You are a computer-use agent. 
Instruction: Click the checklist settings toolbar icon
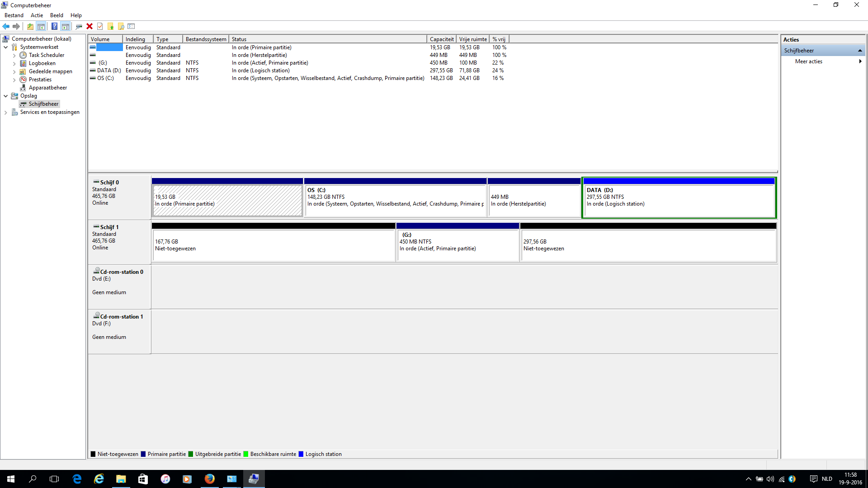(132, 26)
